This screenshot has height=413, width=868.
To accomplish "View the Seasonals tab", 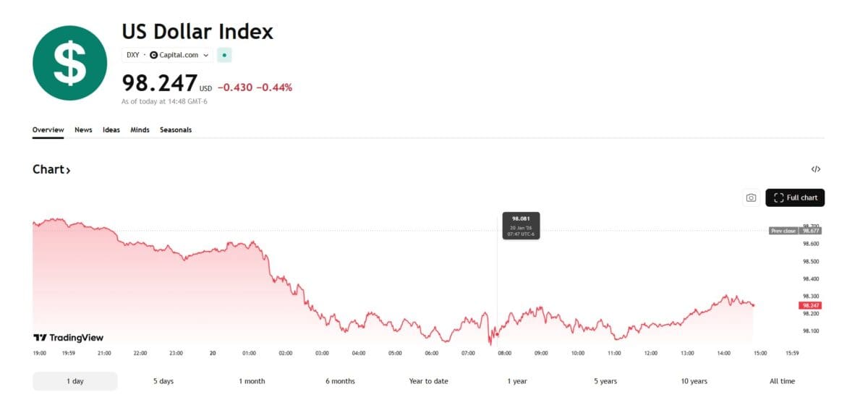I will click(176, 130).
